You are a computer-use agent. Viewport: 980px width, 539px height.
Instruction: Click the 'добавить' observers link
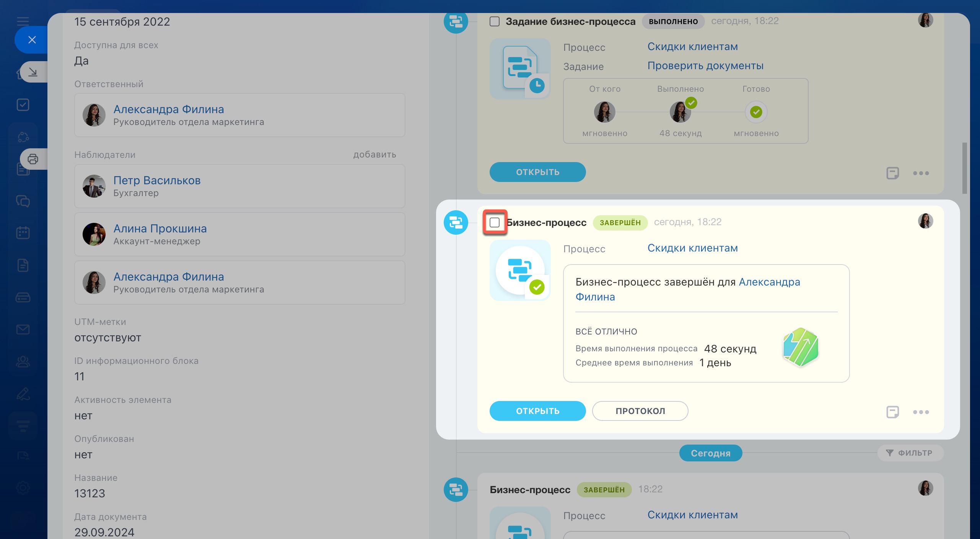click(374, 154)
